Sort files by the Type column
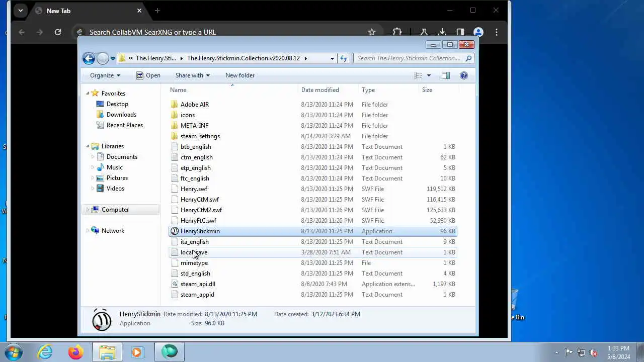The height and width of the screenshot is (362, 644). [x=368, y=90]
